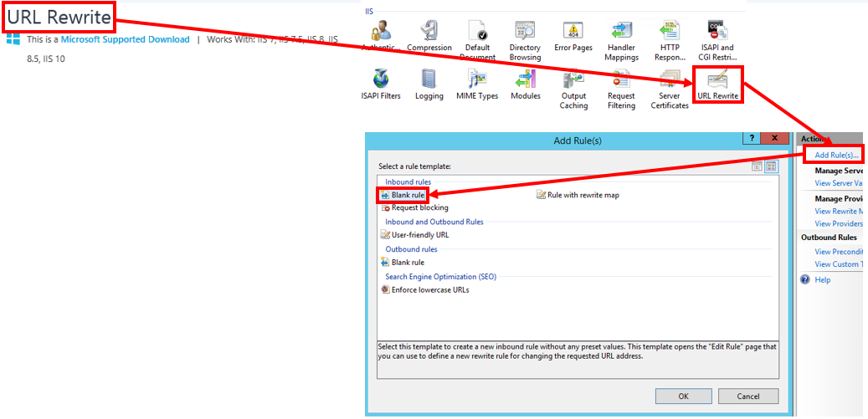
Task: Click the IIS section label
Action: tap(368, 11)
